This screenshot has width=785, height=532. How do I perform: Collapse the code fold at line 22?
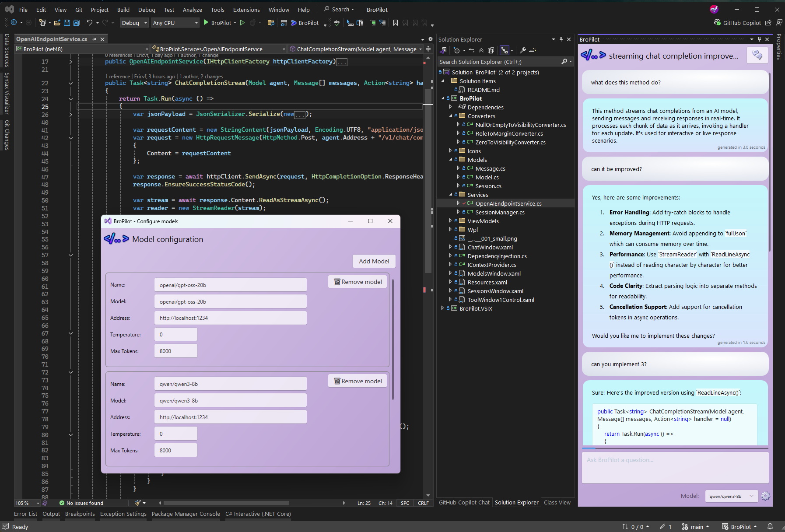click(70, 83)
